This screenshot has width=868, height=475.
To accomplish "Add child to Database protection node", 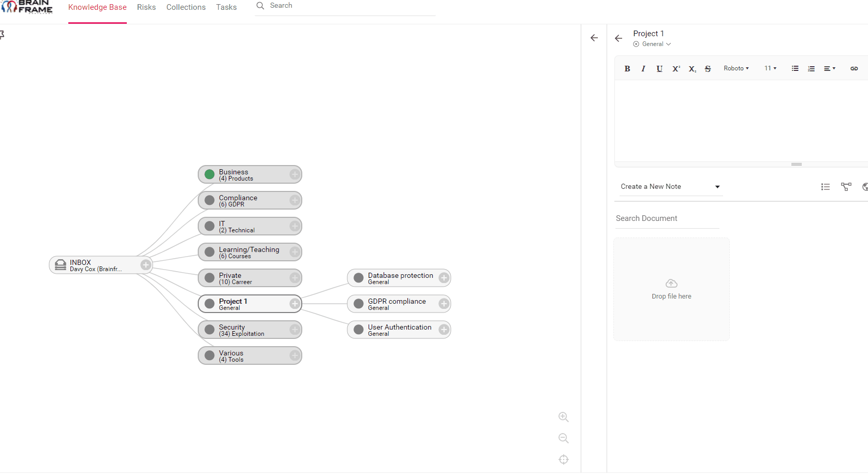I will (444, 278).
